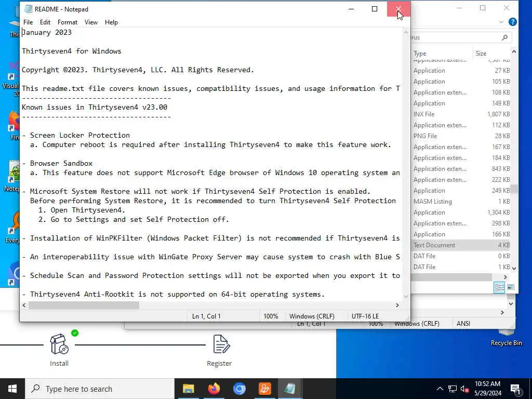Sort Explorer files by Size column

(491, 54)
